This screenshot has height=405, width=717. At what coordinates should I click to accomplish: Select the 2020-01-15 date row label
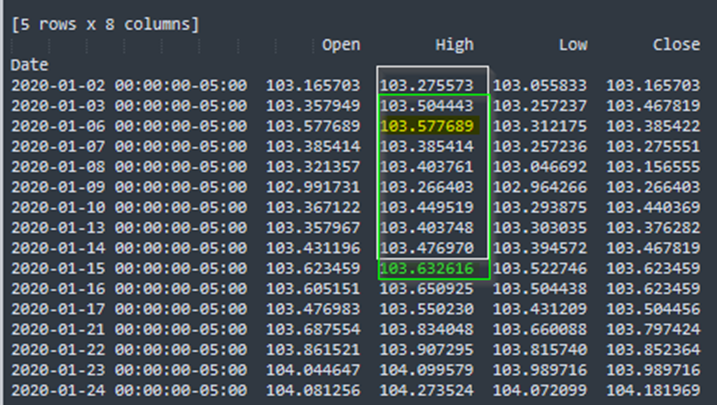(x=129, y=269)
